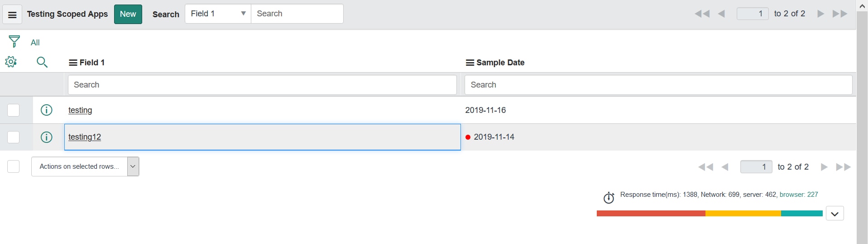Image resolution: width=868 pixels, height=244 pixels.
Task: Select the testing12 row checkbox
Action: coord(14,137)
